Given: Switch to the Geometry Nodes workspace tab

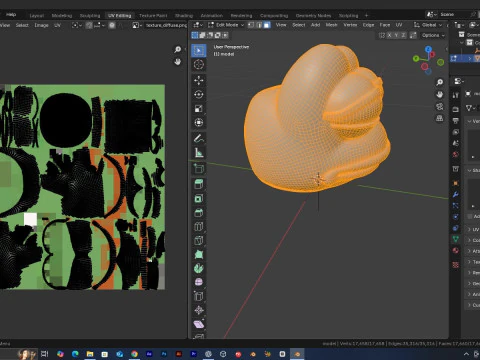Looking at the screenshot, I should [313, 16].
